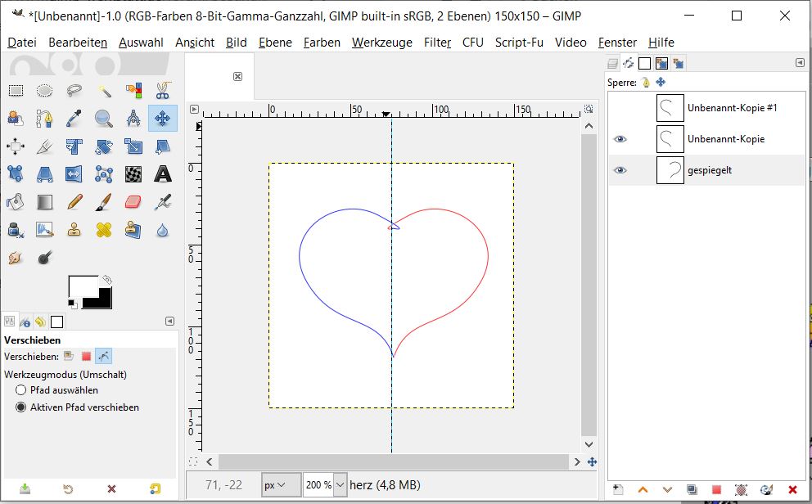Select the Rectangle Select tool
Viewport: 812px width, 504px height.
tap(16, 90)
